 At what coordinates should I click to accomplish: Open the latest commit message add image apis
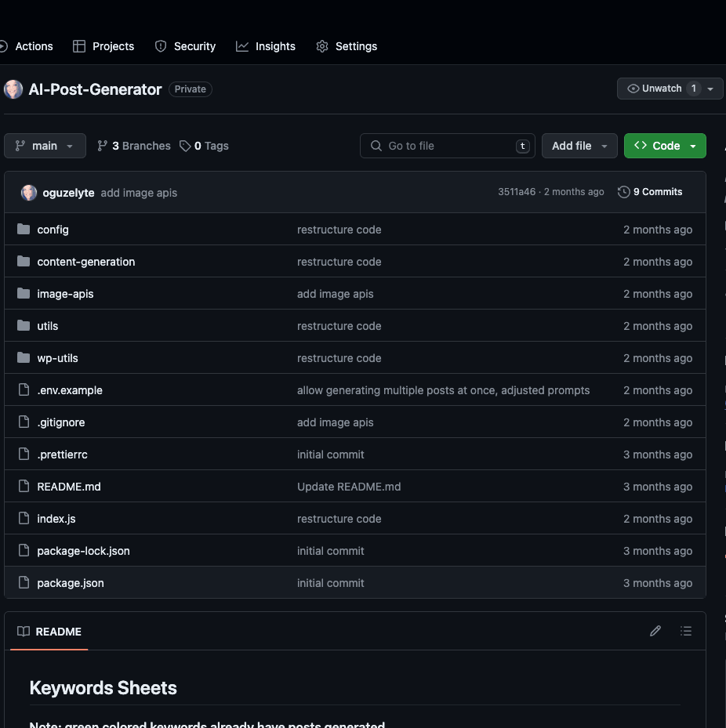coord(139,193)
